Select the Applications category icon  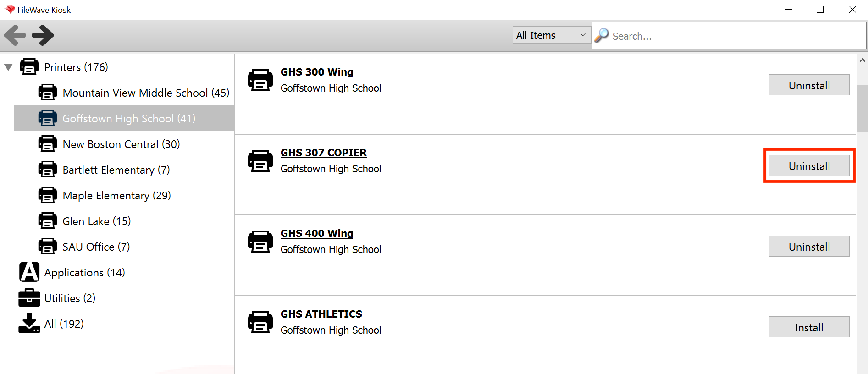[x=29, y=272]
